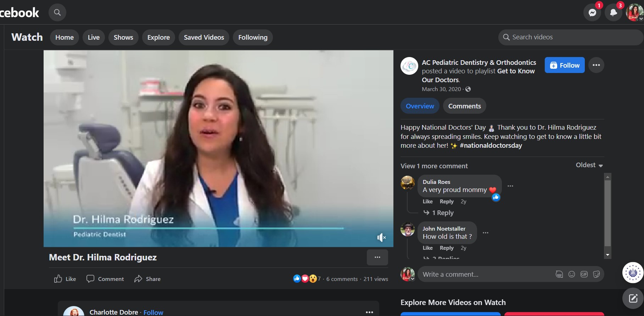Click the emoji icon in comment box

pos(571,274)
